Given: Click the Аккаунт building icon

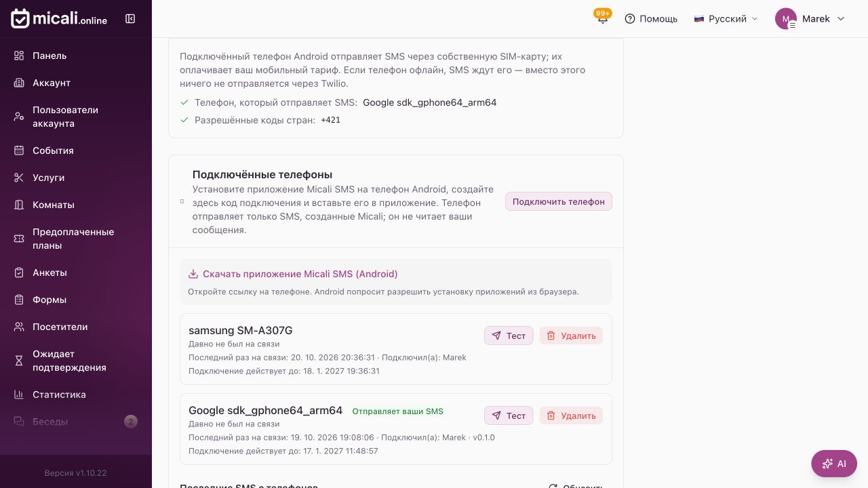Looking at the screenshot, I should pos(19,83).
